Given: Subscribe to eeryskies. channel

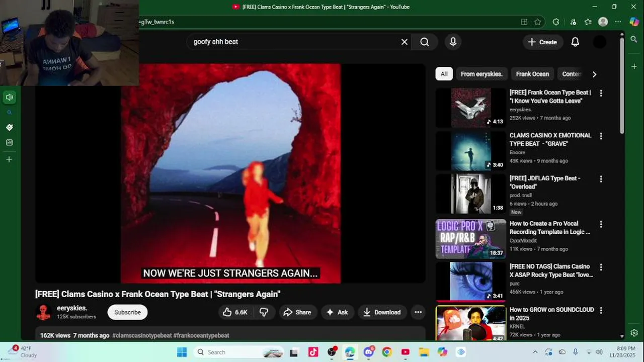Looking at the screenshot, I should click(127, 312).
